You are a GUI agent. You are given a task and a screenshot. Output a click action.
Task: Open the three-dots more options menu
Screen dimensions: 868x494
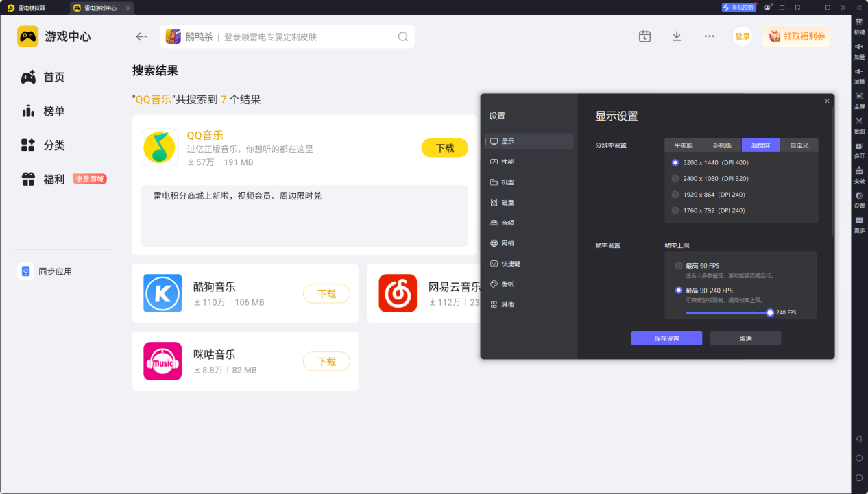click(710, 36)
